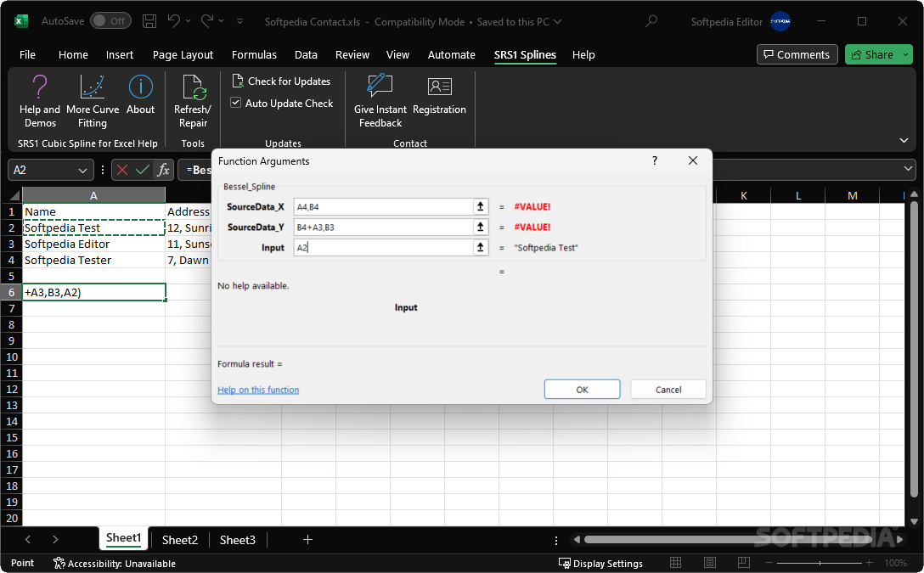Switch to the Home tab
The width and height of the screenshot is (924, 573).
[x=73, y=55]
